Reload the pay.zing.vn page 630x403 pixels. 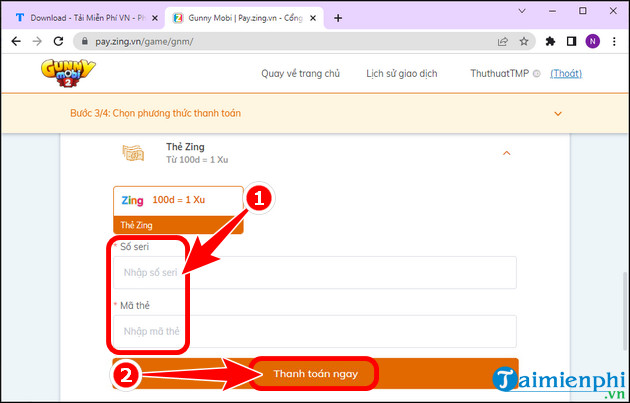pos(59,41)
